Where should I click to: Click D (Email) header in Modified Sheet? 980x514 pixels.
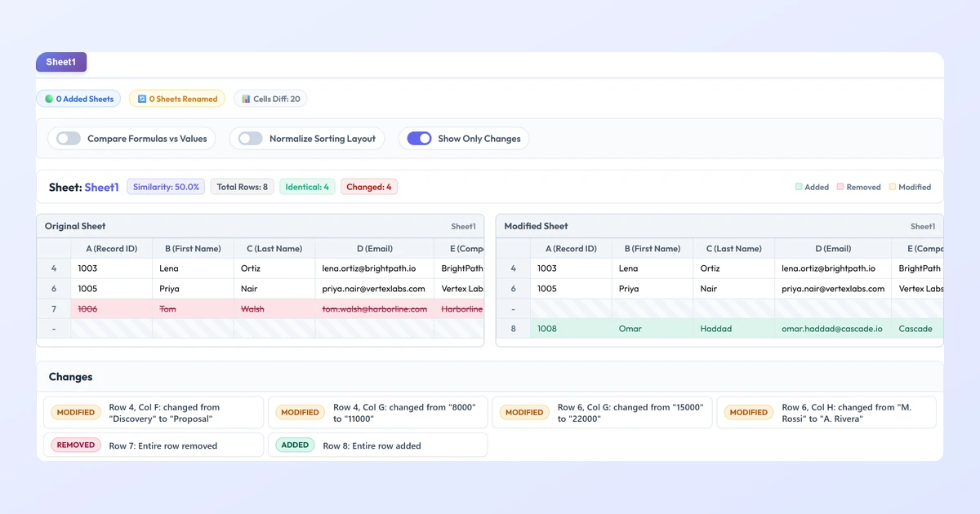click(833, 249)
